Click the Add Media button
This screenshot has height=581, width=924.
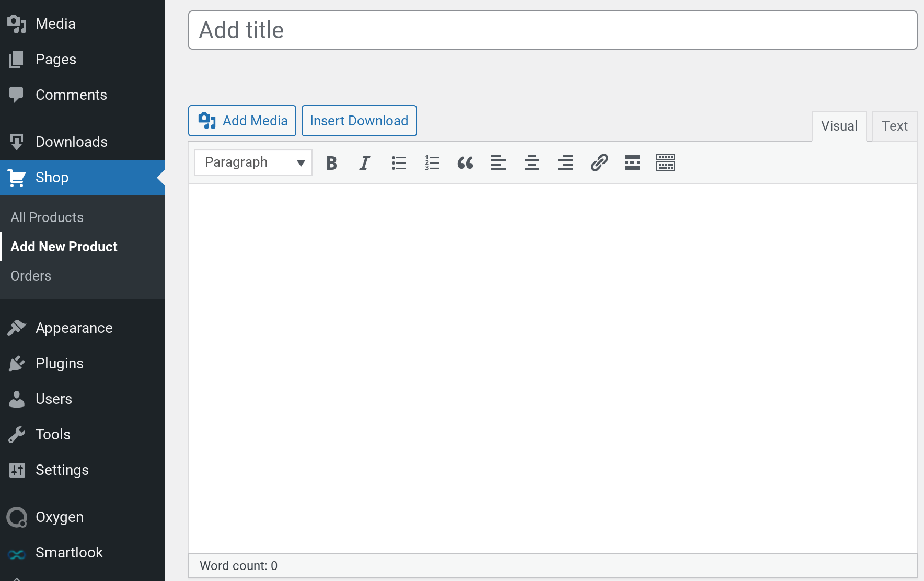click(242, 121)
